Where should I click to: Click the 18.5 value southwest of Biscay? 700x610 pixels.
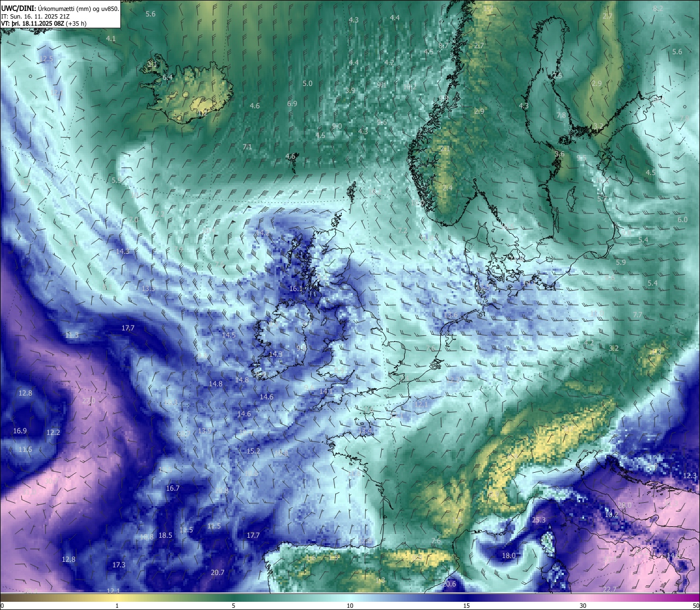click(x=165, y=535)
